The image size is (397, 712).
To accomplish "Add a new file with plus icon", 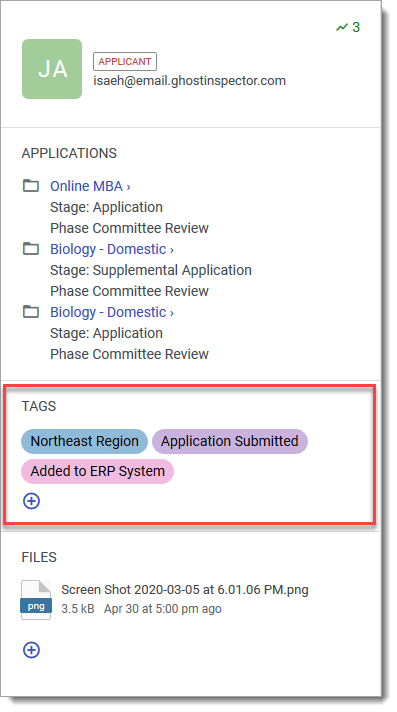I will point(31,650).
